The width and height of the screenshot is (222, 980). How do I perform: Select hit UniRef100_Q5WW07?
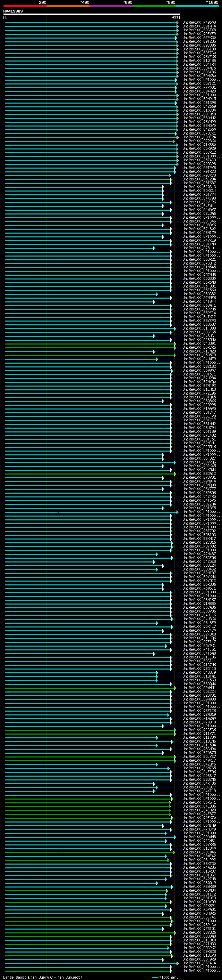point(199,370)
